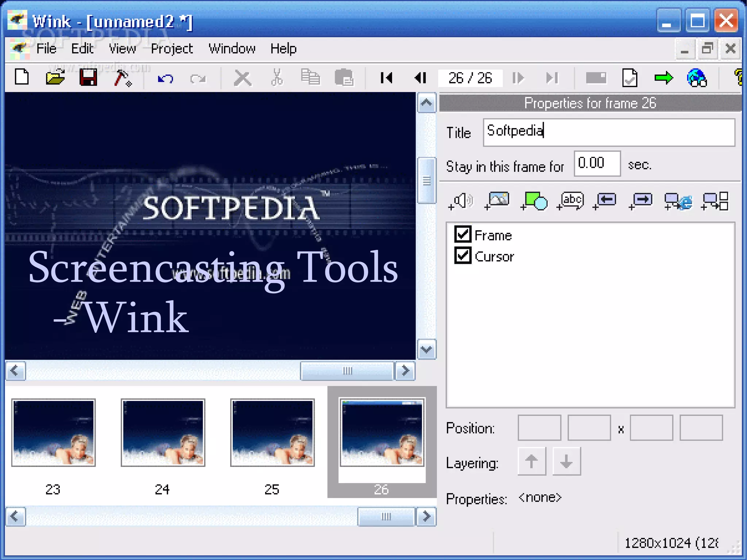
Task: Click thumbnail strip scrollbar right arrow
Action: coord(426,516)
